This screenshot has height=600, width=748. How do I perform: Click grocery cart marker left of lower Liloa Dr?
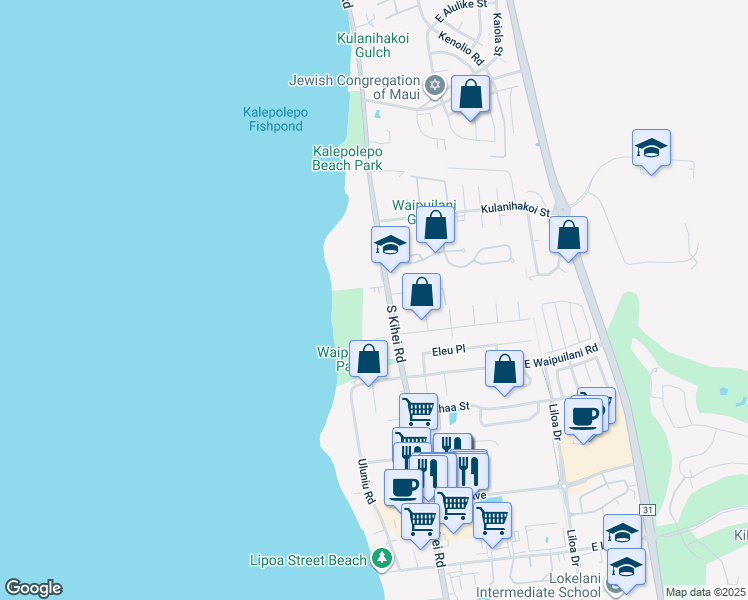pos(492,524)
